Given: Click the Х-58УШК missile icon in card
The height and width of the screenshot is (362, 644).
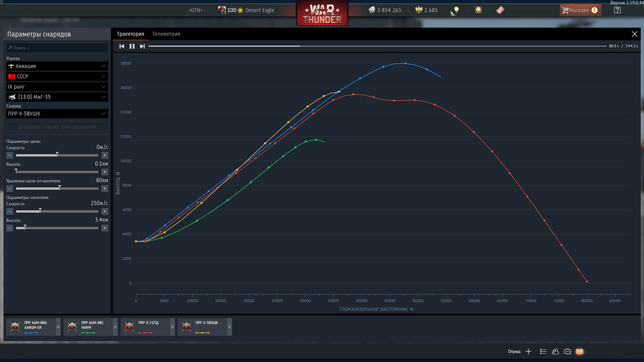Looking at the screenshot, I should pos(187,327).
